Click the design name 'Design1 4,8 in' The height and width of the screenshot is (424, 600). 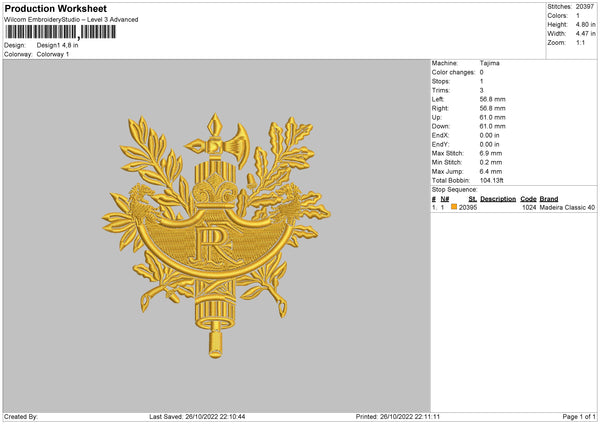pyautogui.click(x=57, y=45)
